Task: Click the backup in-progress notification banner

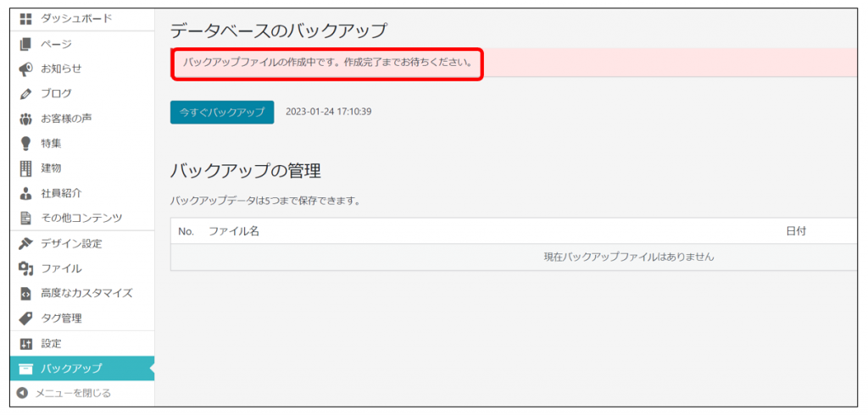Action: pos(328,64)
